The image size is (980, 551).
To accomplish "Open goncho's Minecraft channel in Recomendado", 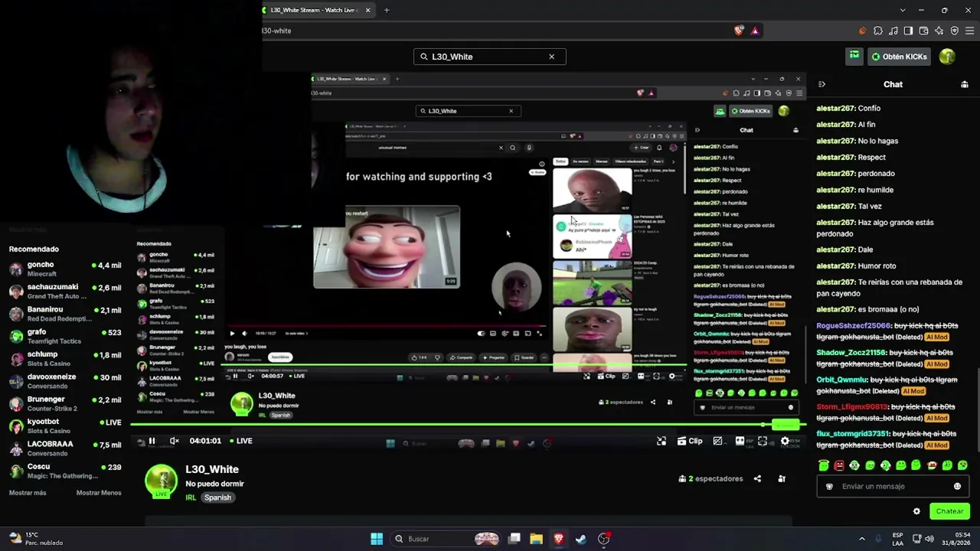I will tap(65, 269).
